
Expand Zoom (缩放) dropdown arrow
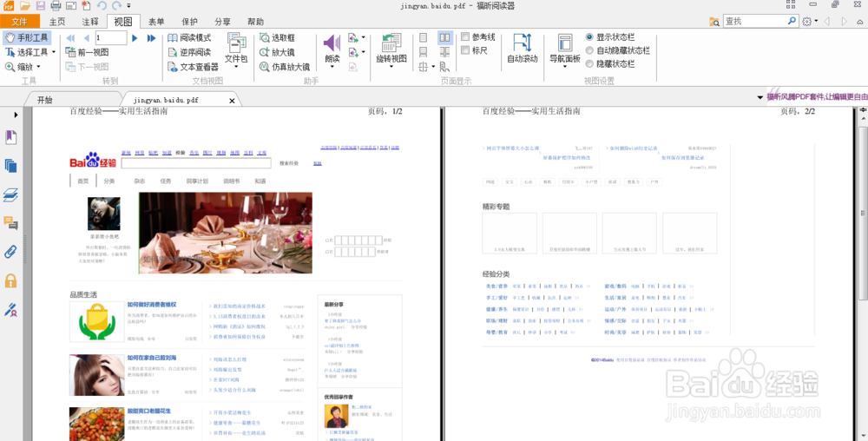tap(39, 67)
